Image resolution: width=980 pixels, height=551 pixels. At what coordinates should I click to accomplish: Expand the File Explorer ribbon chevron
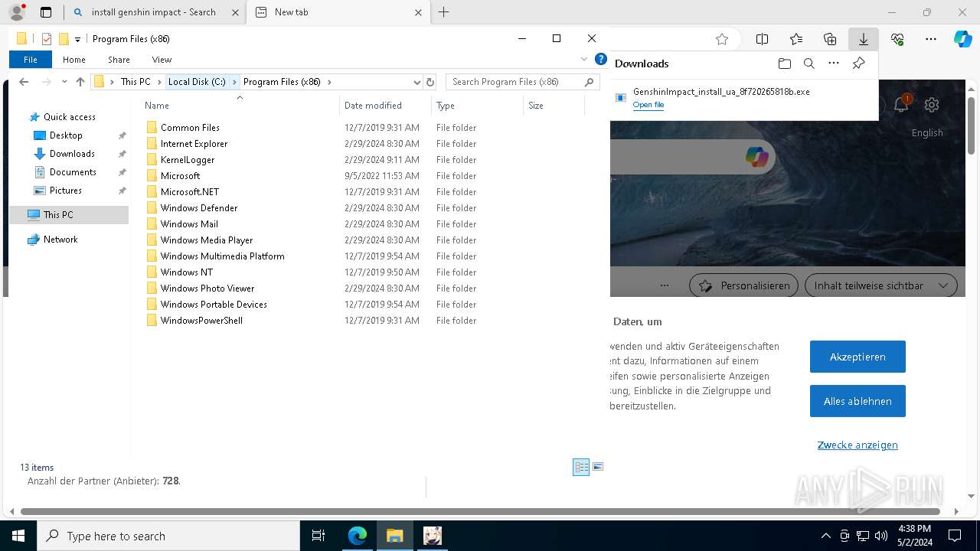pos(585,59)
